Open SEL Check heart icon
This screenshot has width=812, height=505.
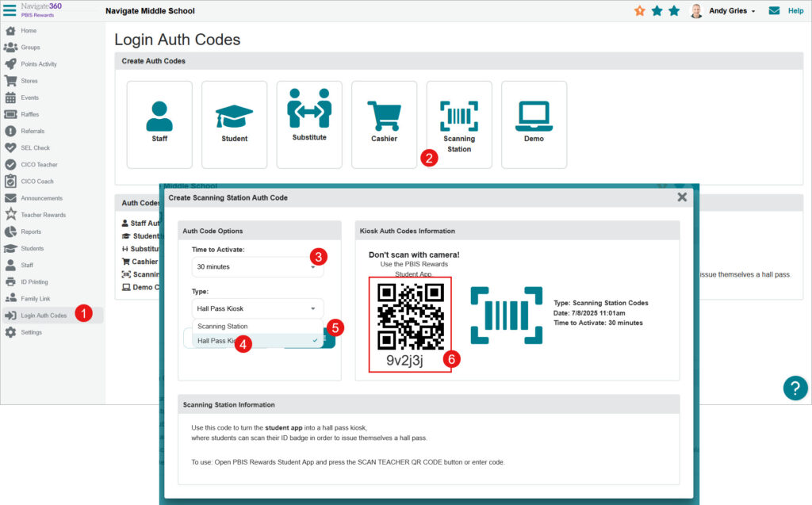click(10, 147)
